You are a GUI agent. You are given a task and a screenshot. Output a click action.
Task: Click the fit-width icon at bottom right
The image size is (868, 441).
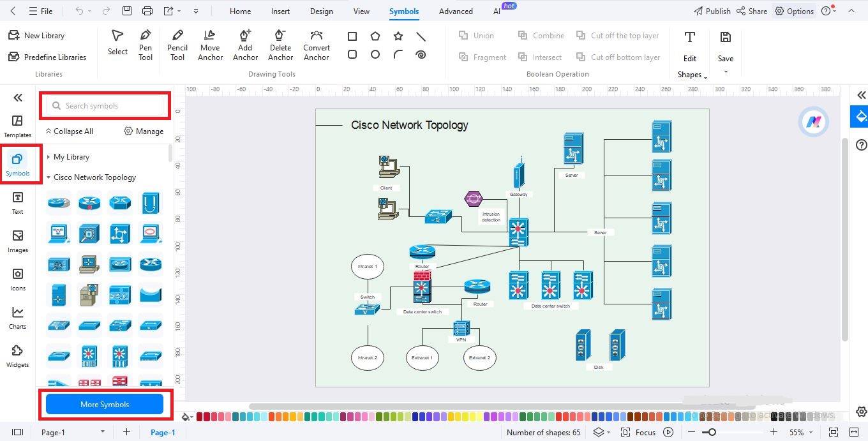pyautogui.click(x=855, y=432)
